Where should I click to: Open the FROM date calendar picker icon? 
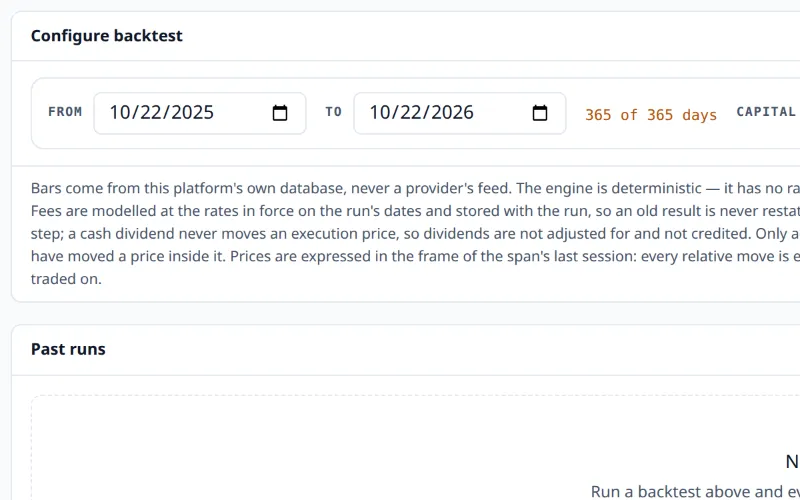[280, 113]
